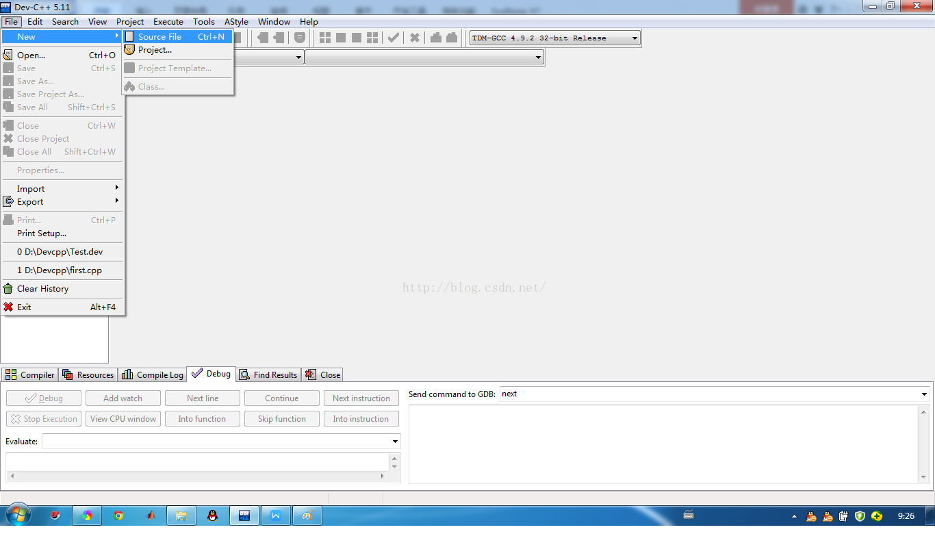Switch to the Resources tab
935x560 pixels.
(x=88, y=374)
